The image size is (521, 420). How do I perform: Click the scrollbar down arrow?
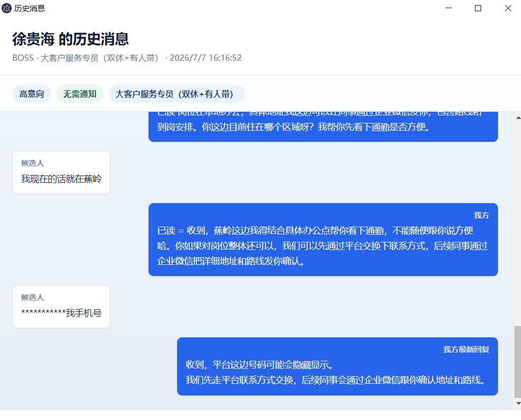(x=517, y=403)
